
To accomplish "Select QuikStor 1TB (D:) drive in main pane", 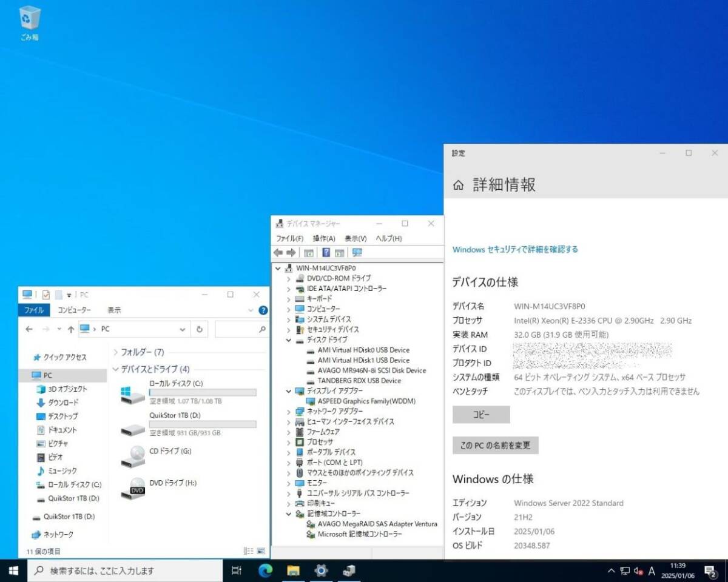I will 189,424.
